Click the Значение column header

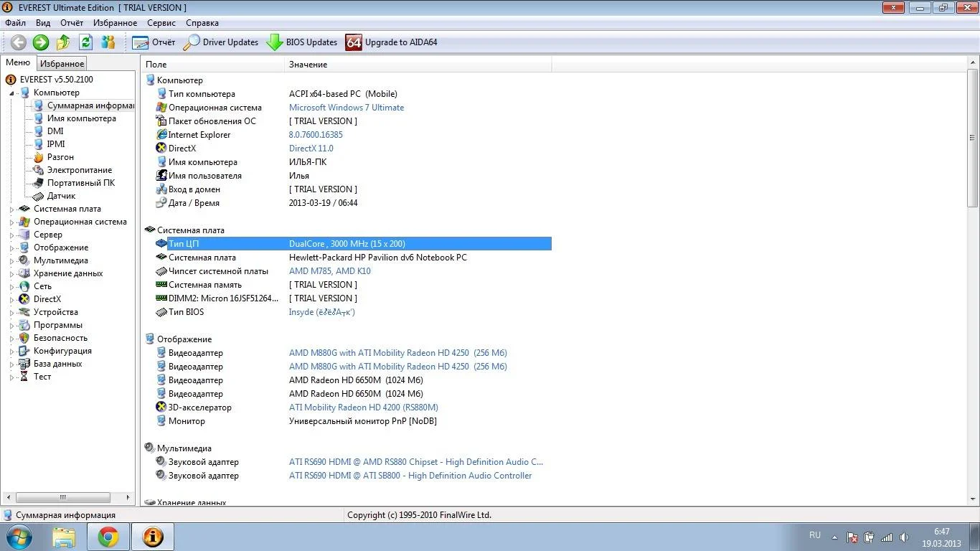(418, 65)
